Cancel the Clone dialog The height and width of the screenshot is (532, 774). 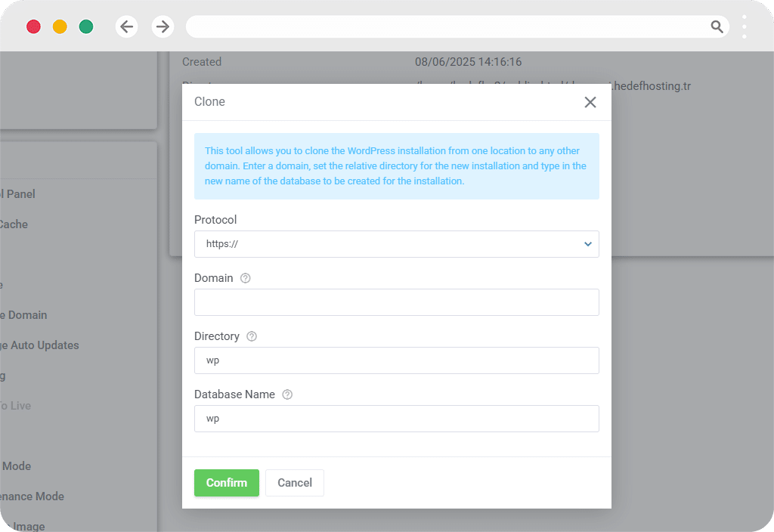pyautogui.click(x=295, y=483)
